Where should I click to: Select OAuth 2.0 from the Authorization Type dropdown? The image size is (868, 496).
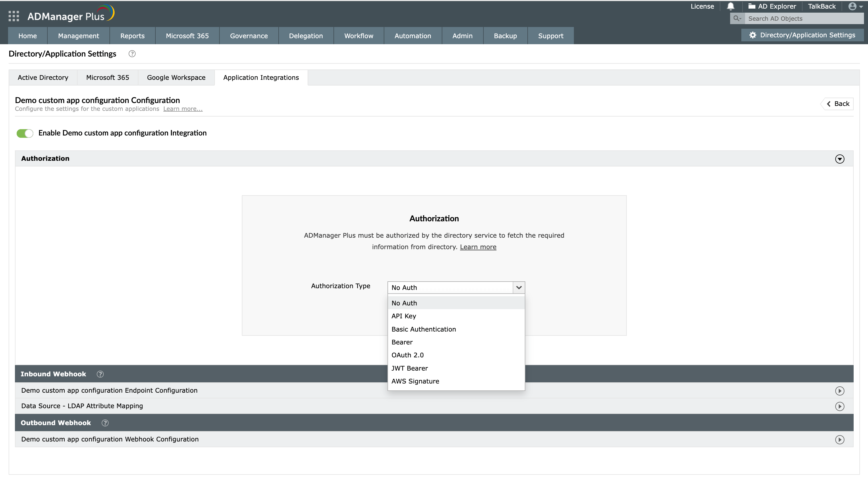click(408, 354)
